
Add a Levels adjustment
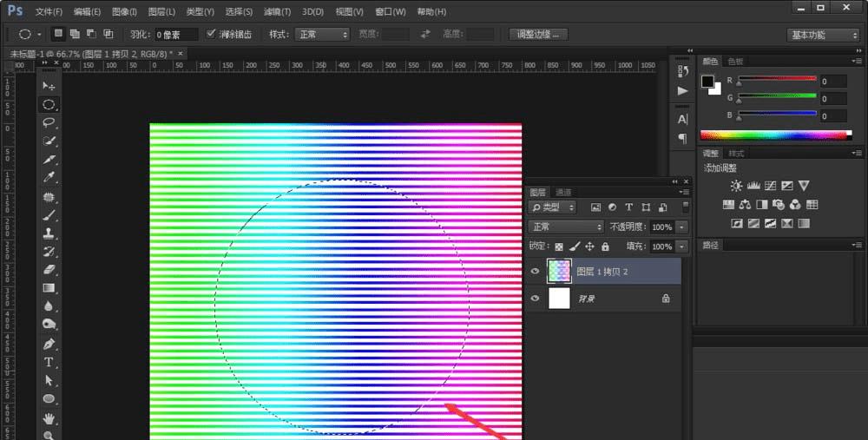coord(753,186)
